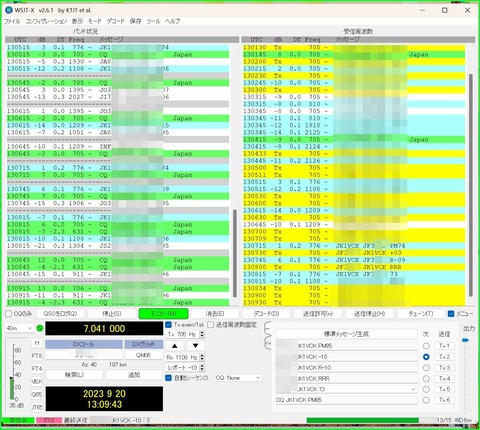Click the up arrow frequency shift button
This screenshot has height=430, width=480.
(x=175, y=346)
